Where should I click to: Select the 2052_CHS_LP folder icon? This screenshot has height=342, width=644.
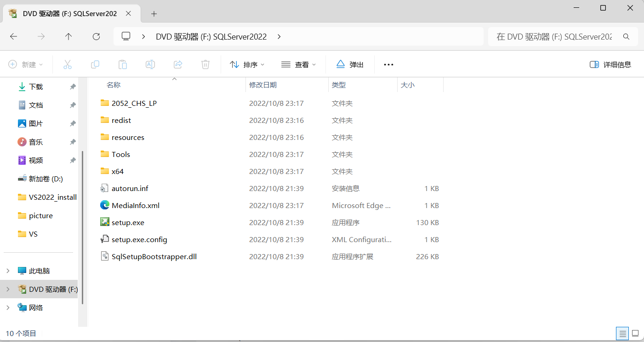(105, 103)
